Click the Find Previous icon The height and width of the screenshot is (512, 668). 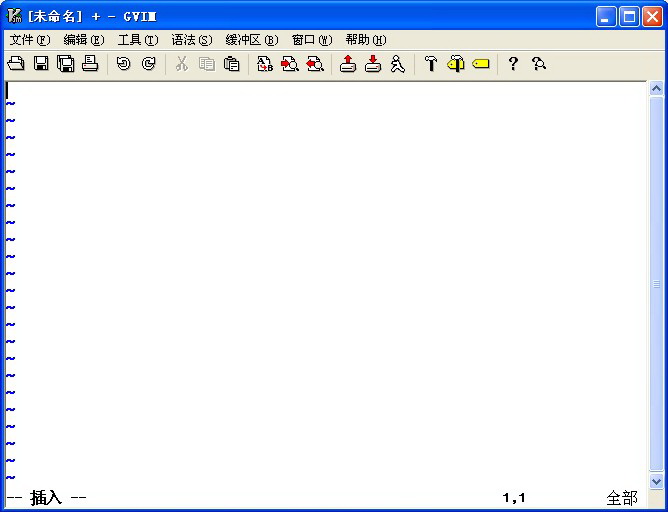click(x=315, y=64)
